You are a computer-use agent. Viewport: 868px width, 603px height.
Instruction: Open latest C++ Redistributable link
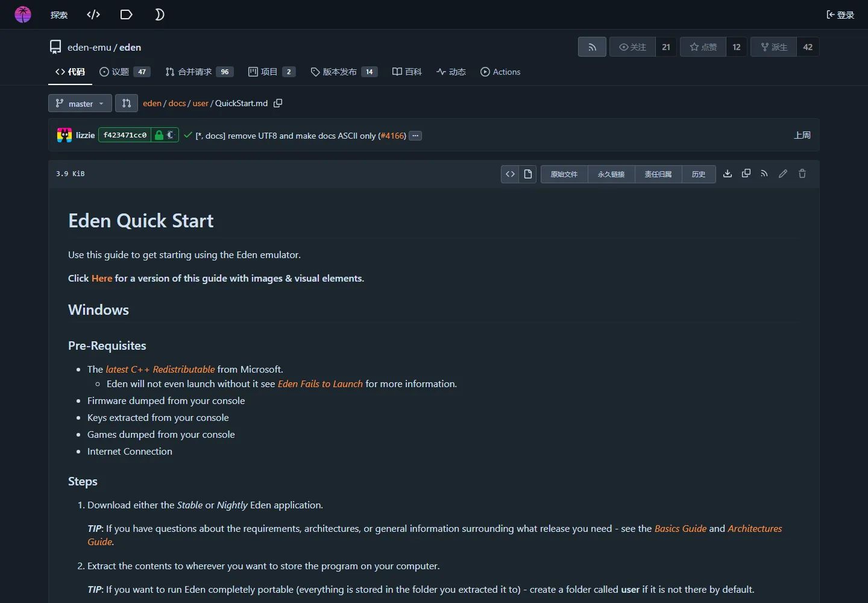(160, 369)
